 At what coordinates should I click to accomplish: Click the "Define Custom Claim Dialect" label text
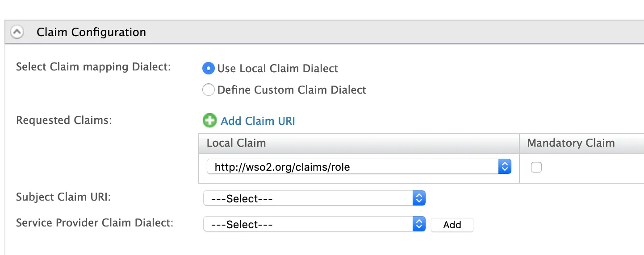point(292,90)
